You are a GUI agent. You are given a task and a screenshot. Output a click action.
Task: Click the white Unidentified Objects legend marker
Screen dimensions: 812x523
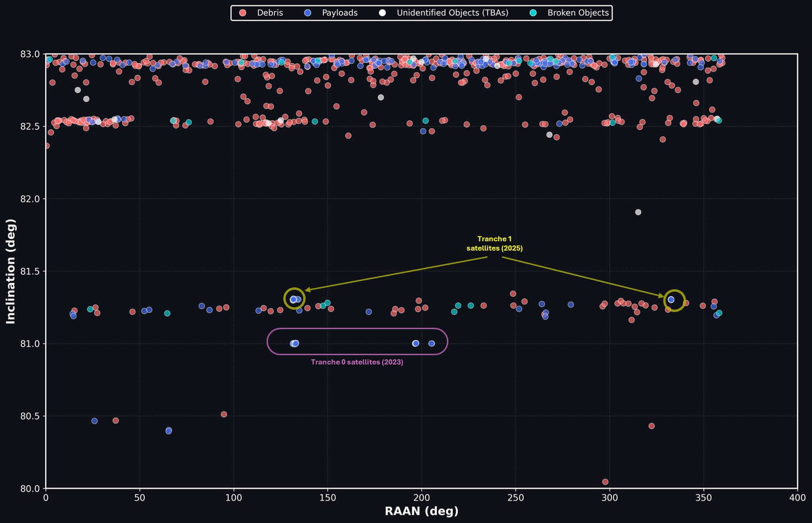pyautogui.click(x=382, y=13)
